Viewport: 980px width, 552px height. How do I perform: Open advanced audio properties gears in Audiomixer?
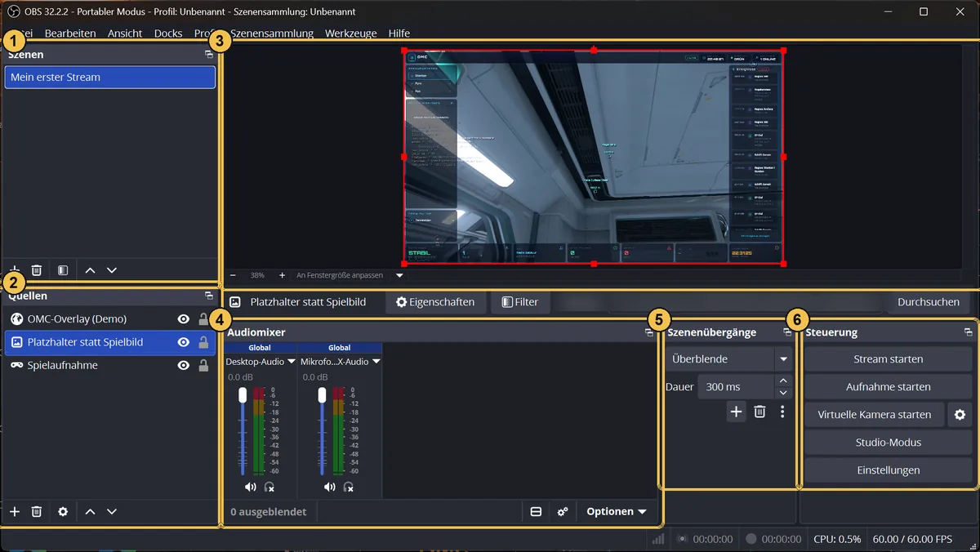pyautogui.click(x=563, y=511)
